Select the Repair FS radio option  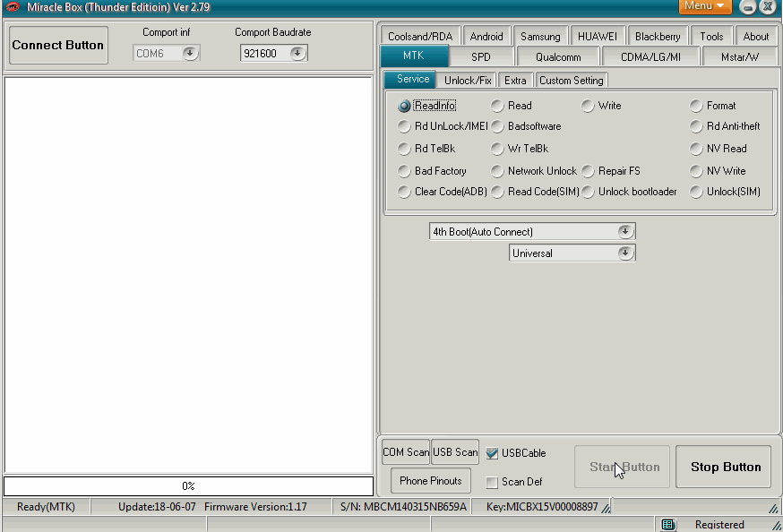point(588,171)
